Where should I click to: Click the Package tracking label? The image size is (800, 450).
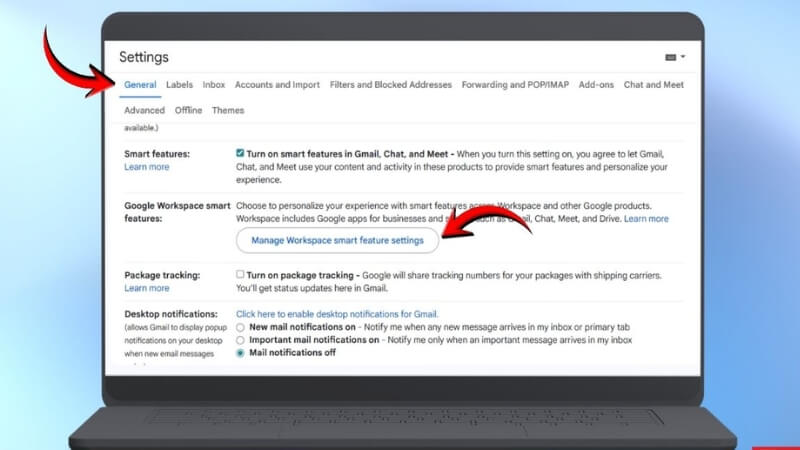162,276
